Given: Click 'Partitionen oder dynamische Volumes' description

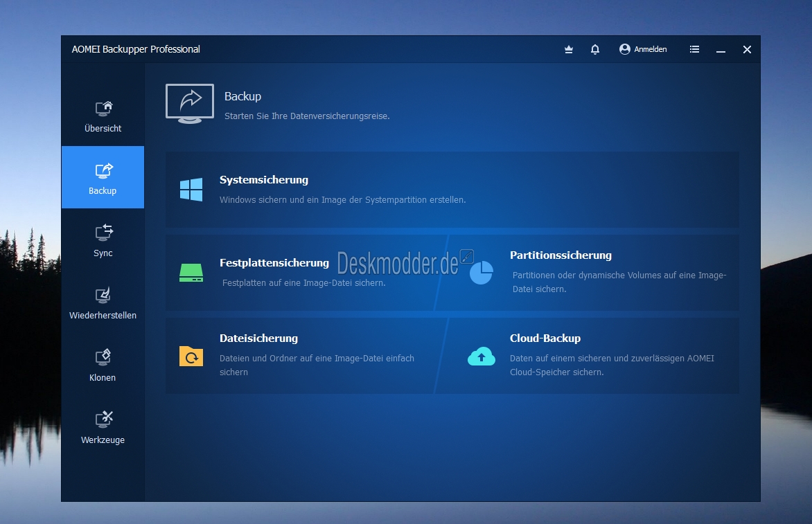Looking at the screenshot, I should click(x=619, y=282).
